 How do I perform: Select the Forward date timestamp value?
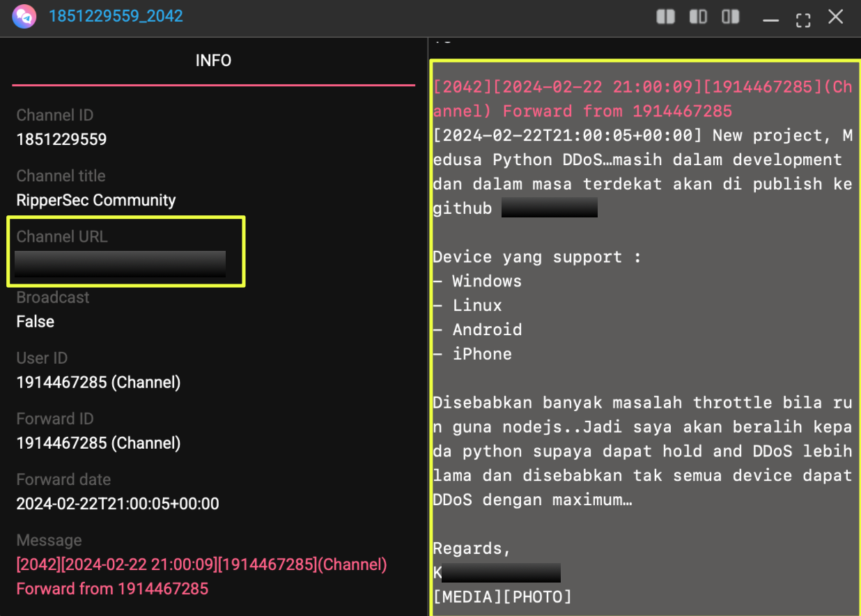(118, 503)
